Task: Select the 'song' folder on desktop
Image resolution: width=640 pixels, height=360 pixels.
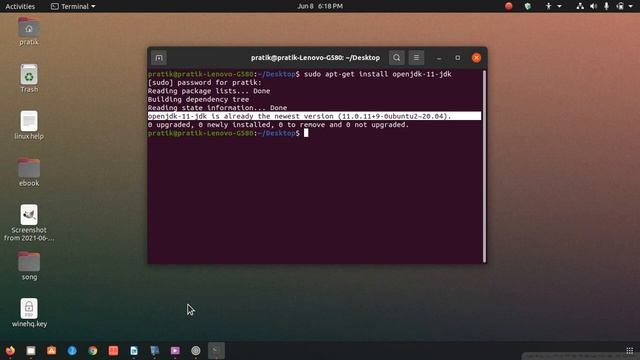Action: pyautogui.click(x=29, y=266)
